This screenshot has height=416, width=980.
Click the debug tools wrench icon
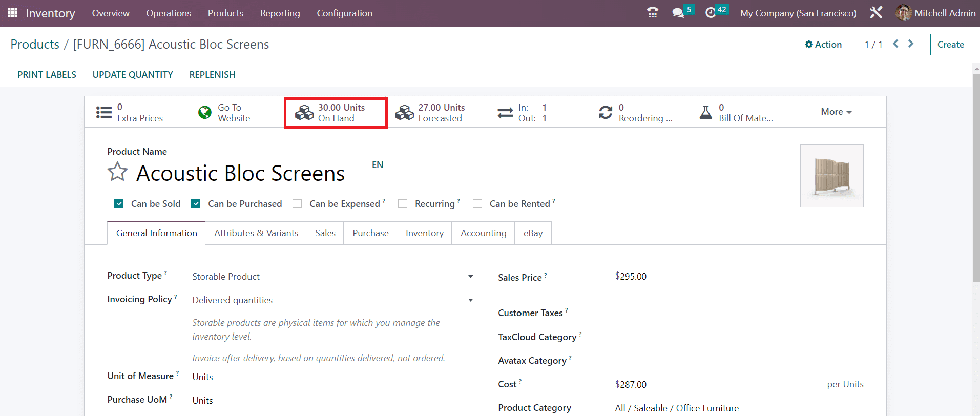[x=875, y=13]
